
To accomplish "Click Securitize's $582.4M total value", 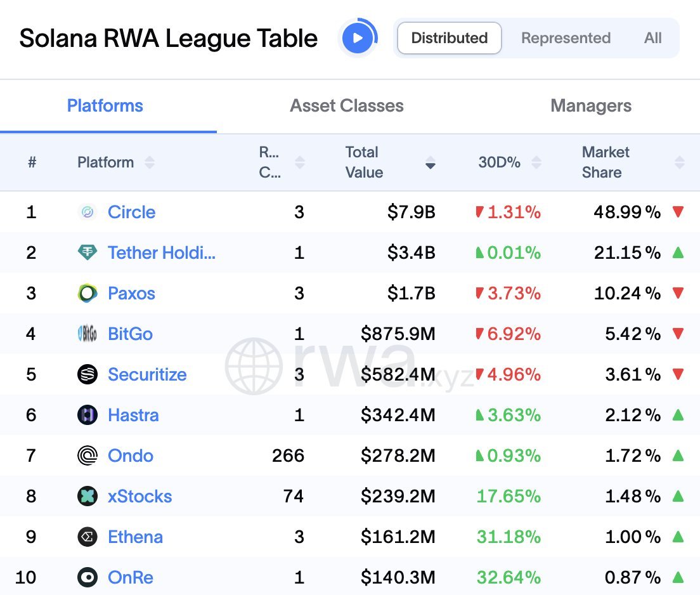I will click(398, 374).
